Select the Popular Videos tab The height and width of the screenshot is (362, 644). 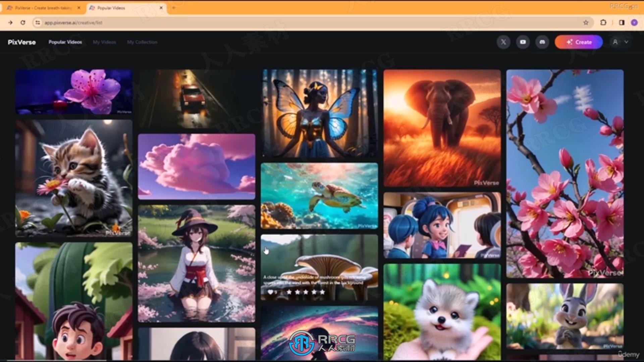(x=65, y=42)
